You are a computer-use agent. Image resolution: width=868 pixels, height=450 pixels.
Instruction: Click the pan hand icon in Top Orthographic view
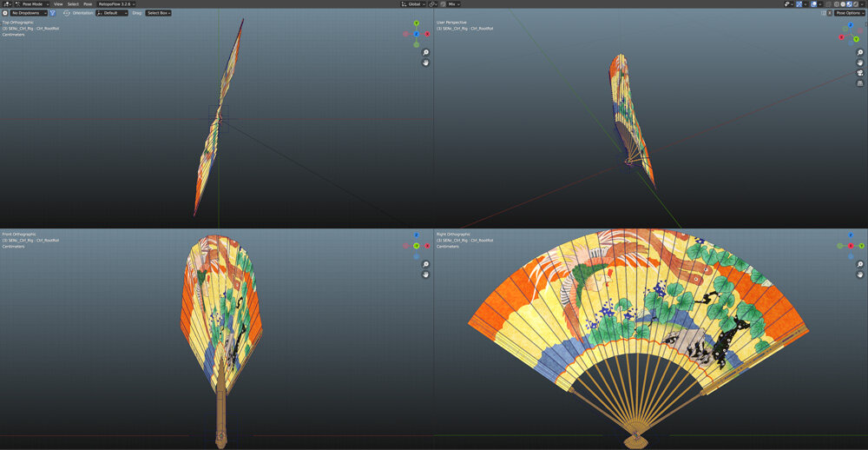tap(425, 63)
